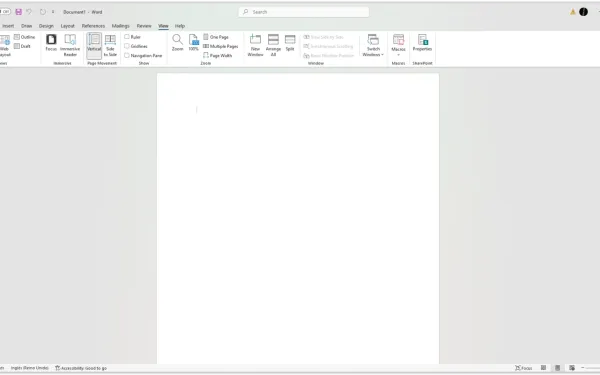This screenshot has width=600, height=375.
Task: Open the Help tab
Action: (x=180, y=26)
